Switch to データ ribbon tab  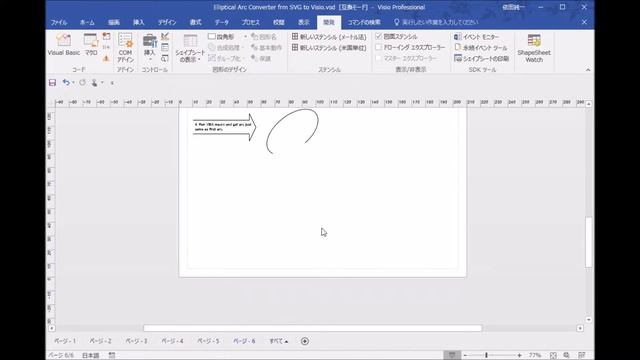click(222, 22)
